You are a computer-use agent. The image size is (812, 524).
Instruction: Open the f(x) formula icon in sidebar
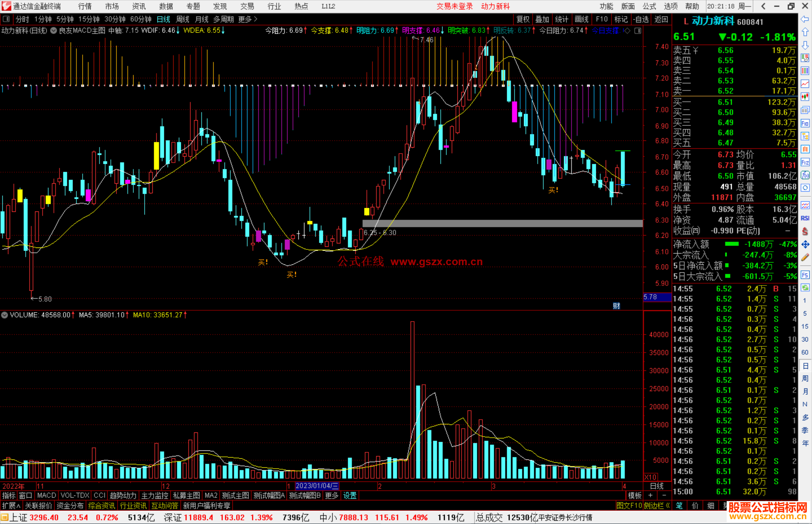(x=805, y=175)
